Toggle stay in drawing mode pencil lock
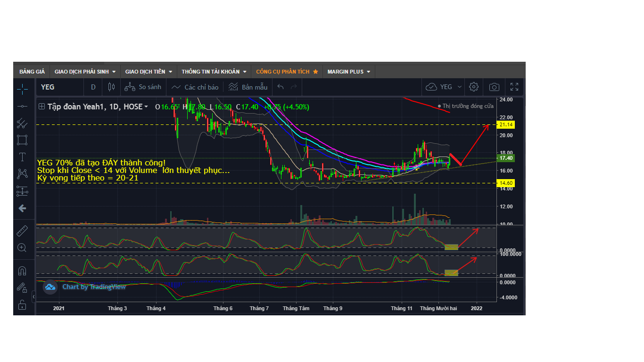644x362 pixels. pyautogui.click(x=22, y=288)
